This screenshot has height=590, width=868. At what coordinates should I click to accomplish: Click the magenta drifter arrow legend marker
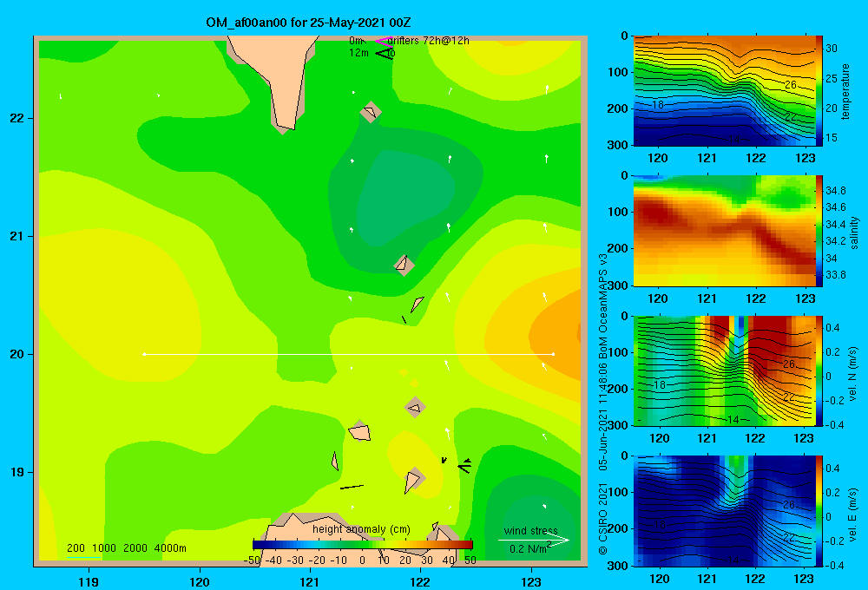tap(383, 41)
